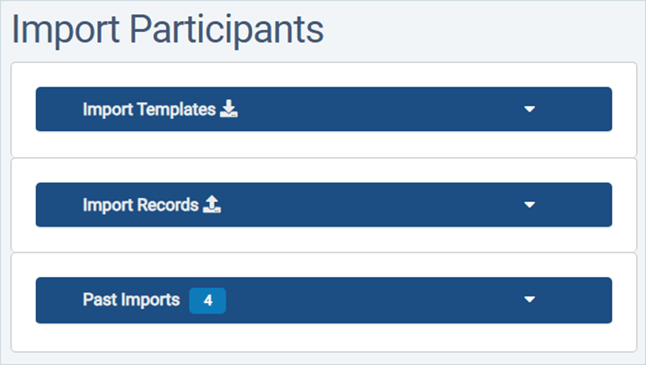Image resolution: width=646 pixels, height=365 pixels.
Task: Click the white card surrounding Import Templates
Action: [324, 144]
